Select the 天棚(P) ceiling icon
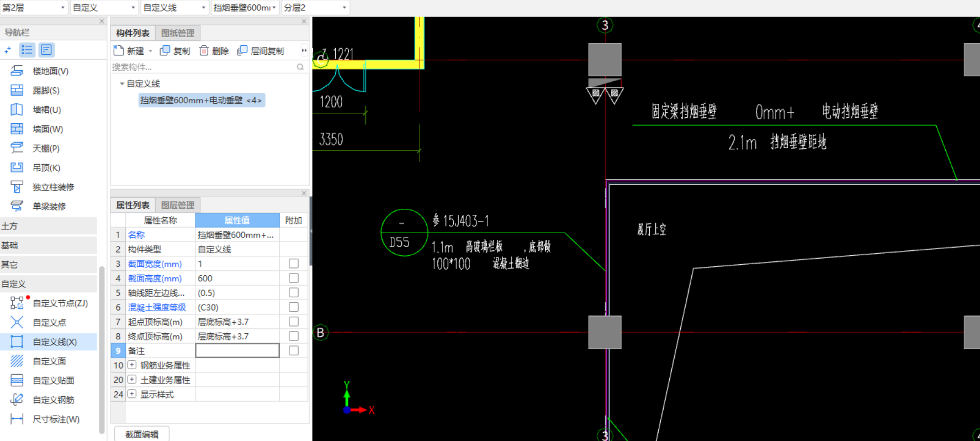980x441 pixels. 17,148
